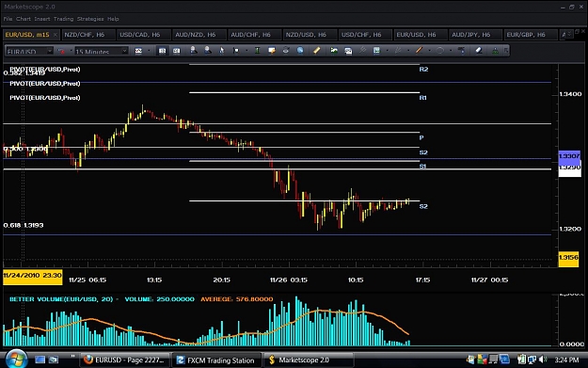Image resolution: width=588 pixels, height=368 pixels.
Task: Expand the chart type options arrow
Action: coord(149,50)
